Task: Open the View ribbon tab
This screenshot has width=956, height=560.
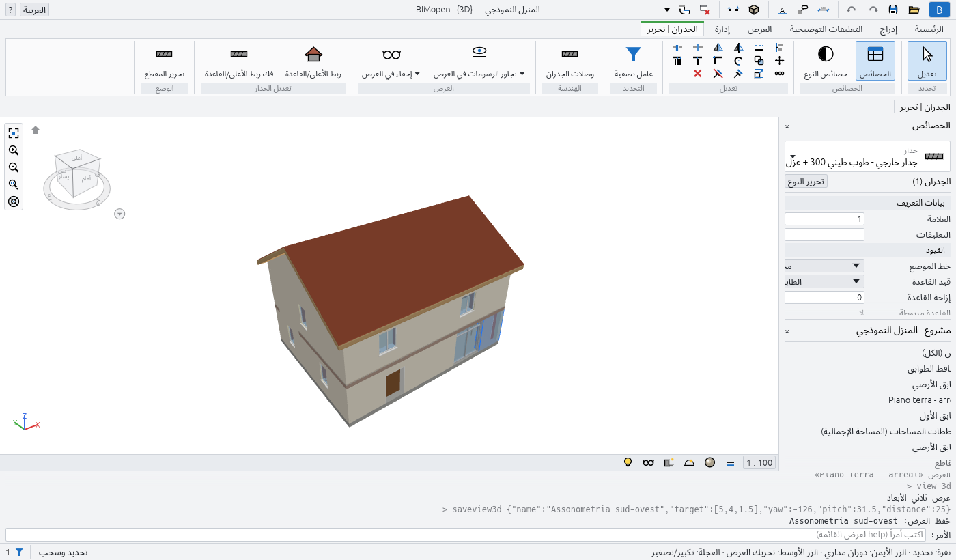Action: pyautogui.click(x=759, y=29)
